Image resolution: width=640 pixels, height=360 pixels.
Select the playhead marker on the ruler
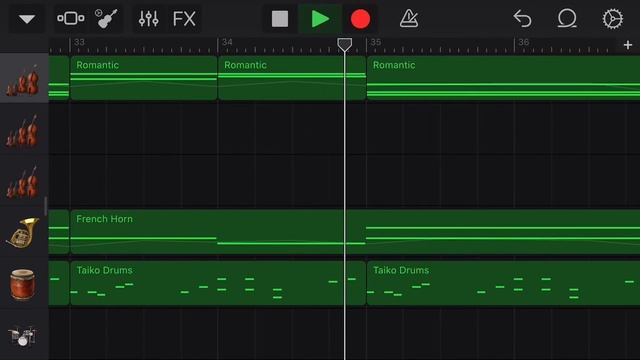344,44
